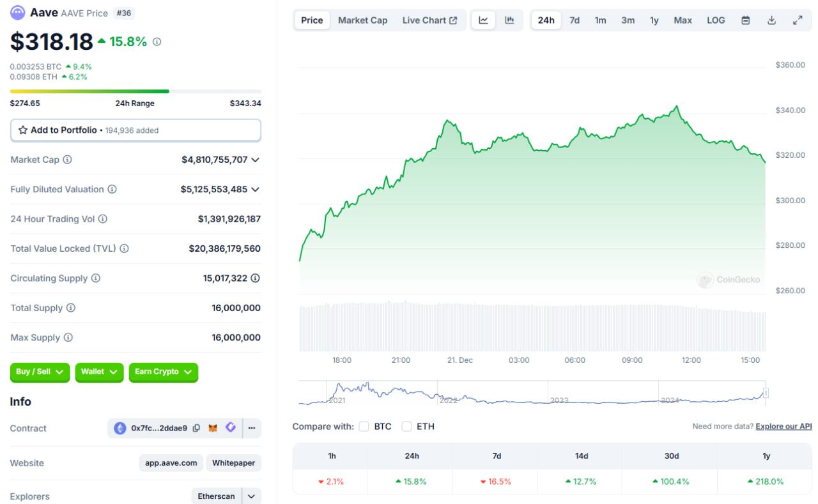The width and height of the screenshot is (818, 504).
Task: Click the 14d 12.7% performance cell
Action: [x=581, y=482]
